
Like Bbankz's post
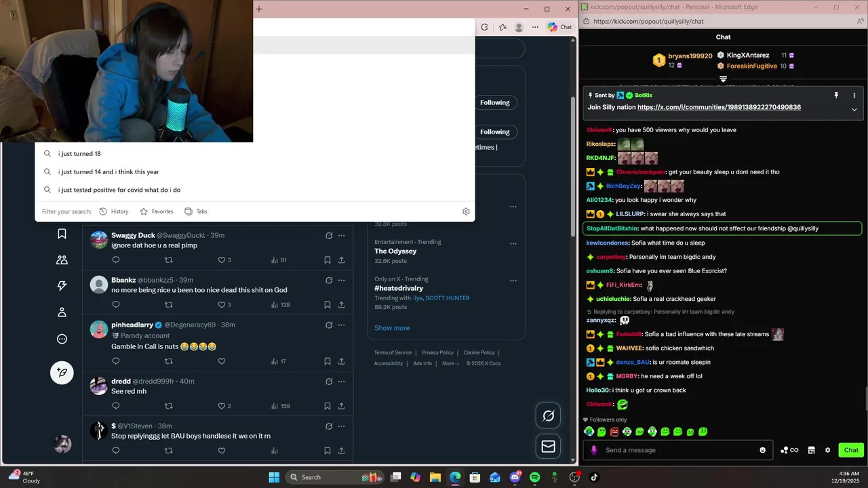[221, 304]
